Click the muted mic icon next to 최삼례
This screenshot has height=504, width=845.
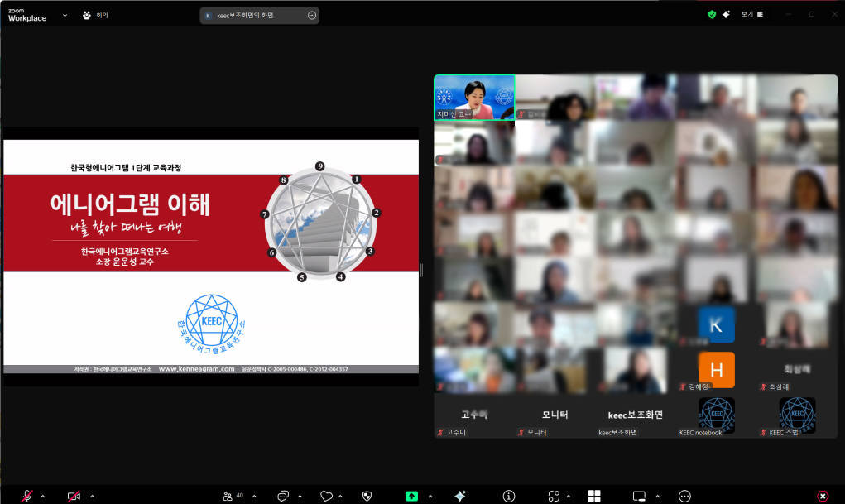pyautogui.click(x=763, y=386)
